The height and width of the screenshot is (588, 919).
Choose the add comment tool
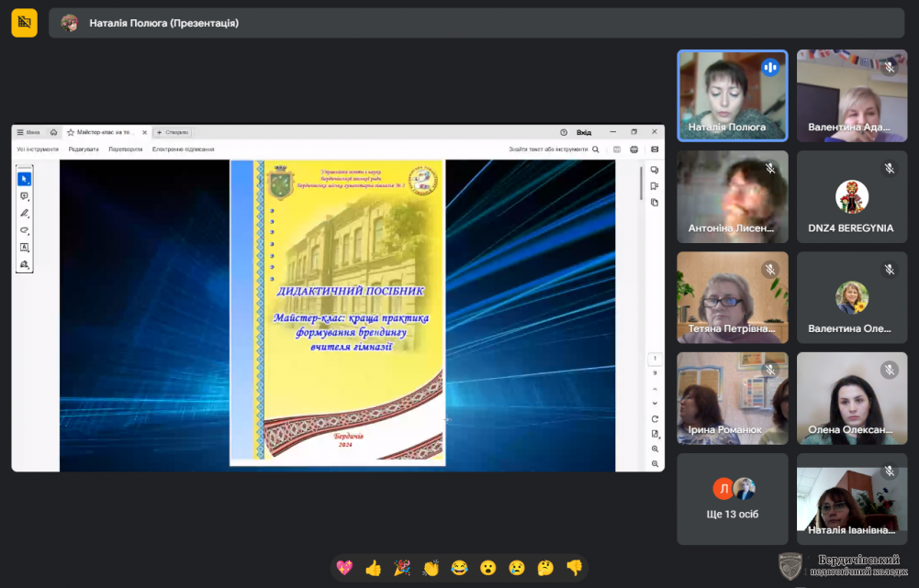25,196
